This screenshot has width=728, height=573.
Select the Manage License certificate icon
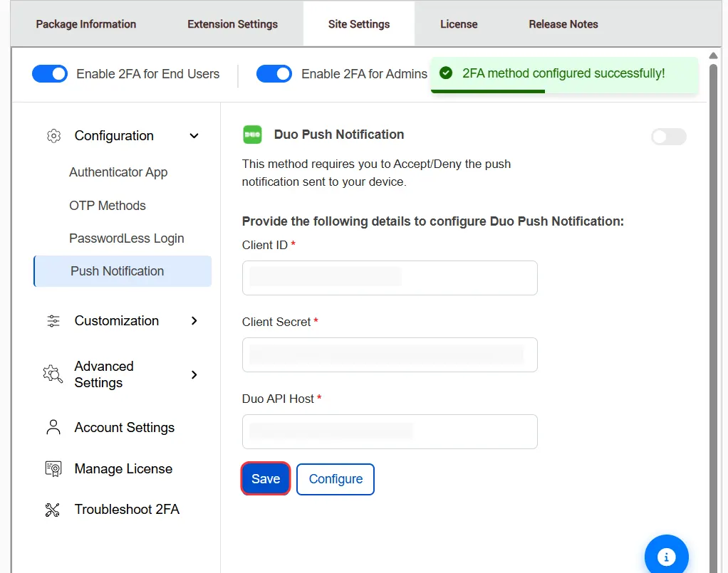pos(53,468)
